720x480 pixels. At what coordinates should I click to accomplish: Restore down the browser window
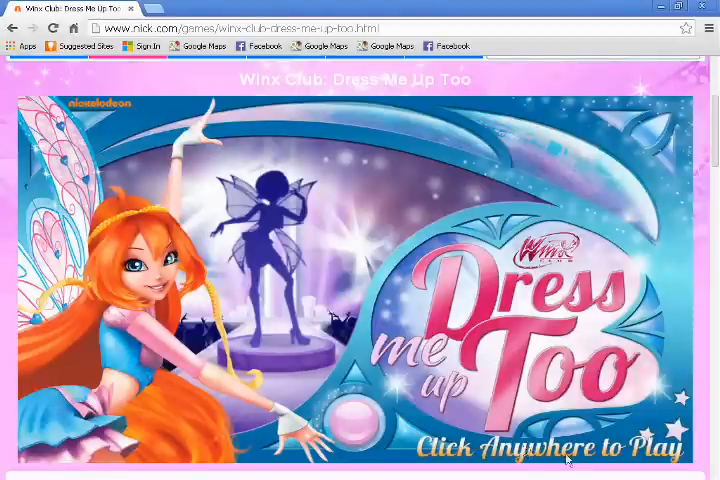click(x=679, y=6)
